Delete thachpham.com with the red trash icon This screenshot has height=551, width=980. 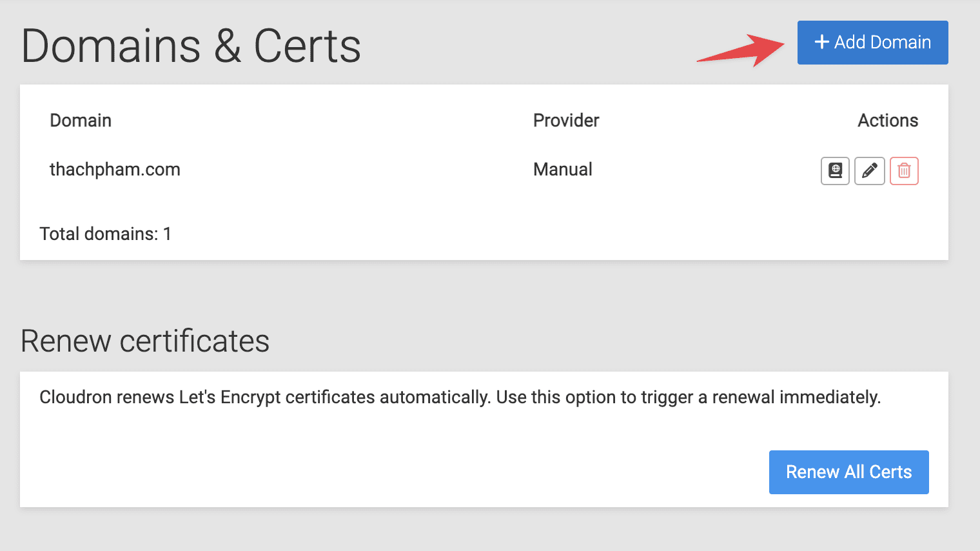coord(904,171)
